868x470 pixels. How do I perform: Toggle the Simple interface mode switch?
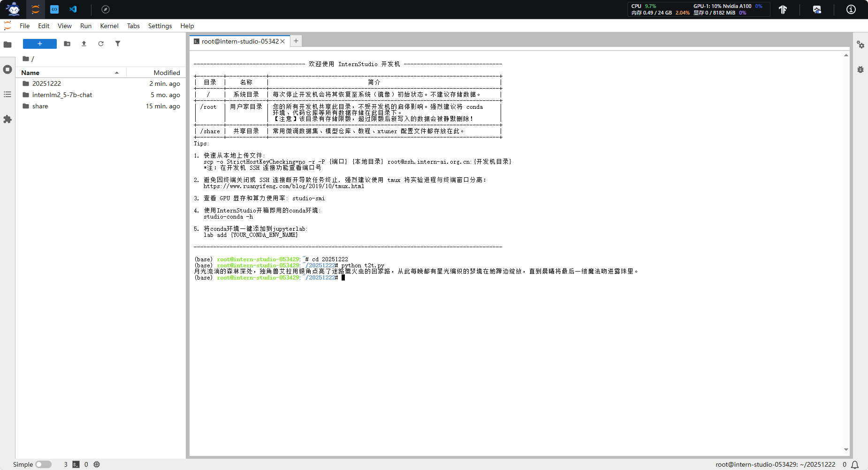click(x=43, y=464)
